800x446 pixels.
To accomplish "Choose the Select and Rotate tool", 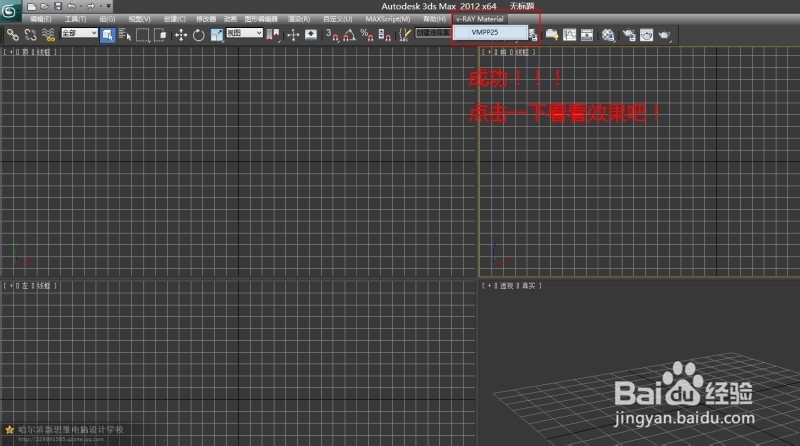I will point(198,34).
